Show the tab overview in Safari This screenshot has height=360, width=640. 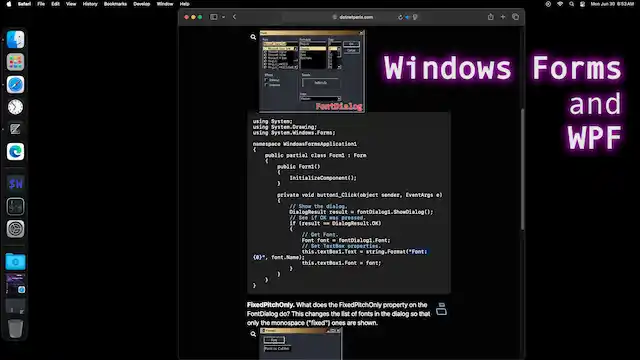click(516, 17)
